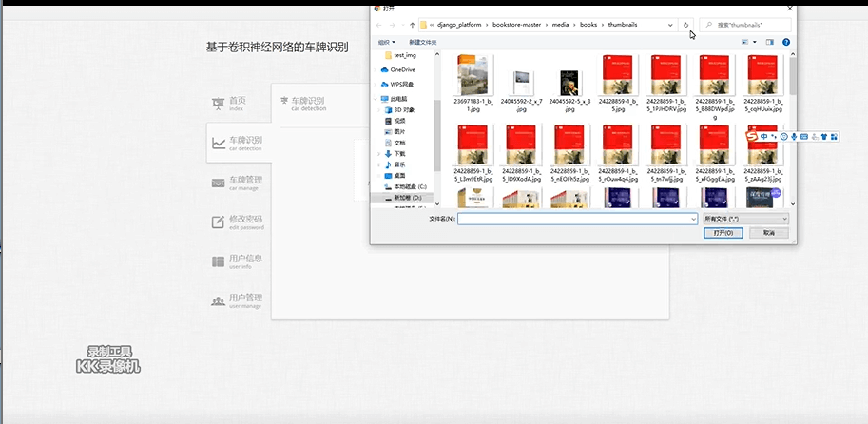The image size is (868, 424).
Task: Click the Sogou input method S logo
Action: [x=752, y=136]
